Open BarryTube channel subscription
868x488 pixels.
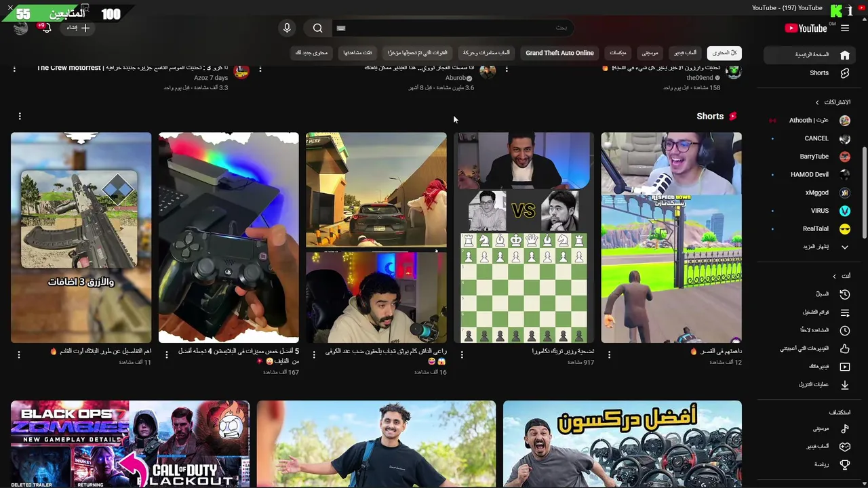pyautogui.click(x=810, y=157)
